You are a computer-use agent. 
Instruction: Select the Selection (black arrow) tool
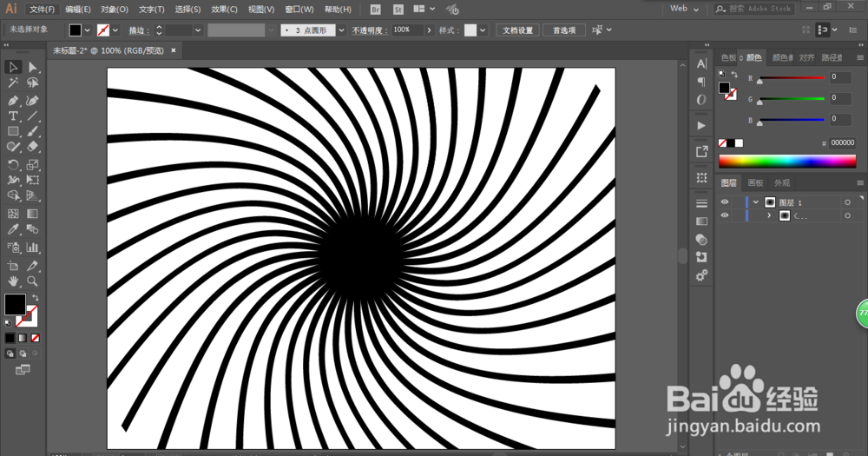[x=13, y=67]
